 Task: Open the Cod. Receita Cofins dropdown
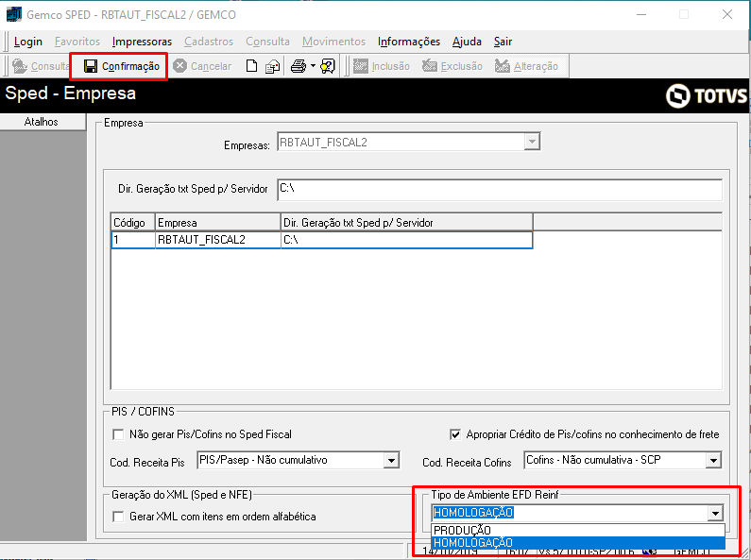713,461
